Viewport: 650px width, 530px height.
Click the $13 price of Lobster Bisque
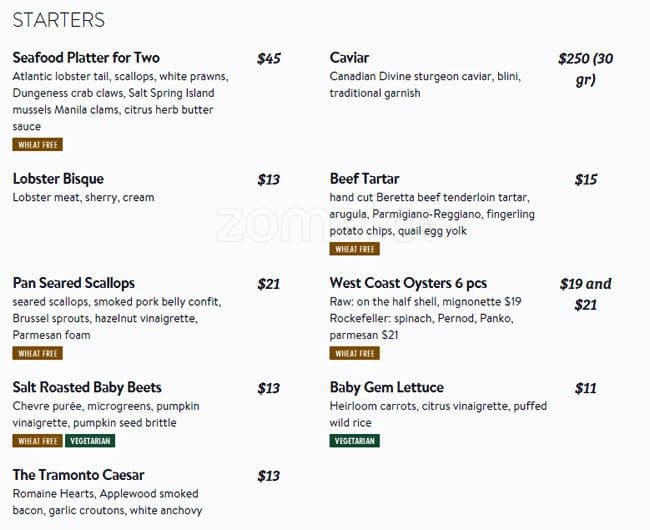click(x=269, y=179)
